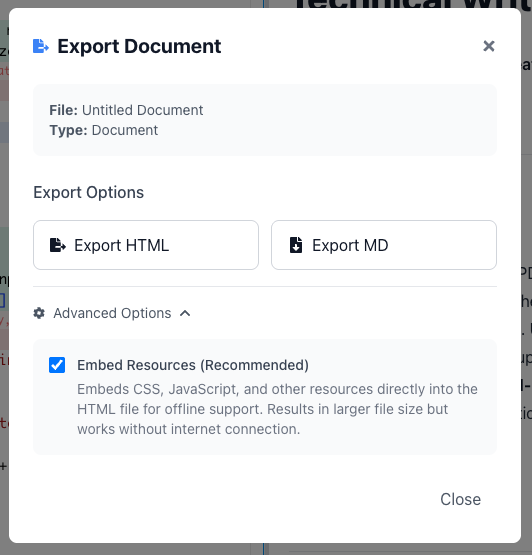Click the Advanced Options chevron arrow

point(185,313)
